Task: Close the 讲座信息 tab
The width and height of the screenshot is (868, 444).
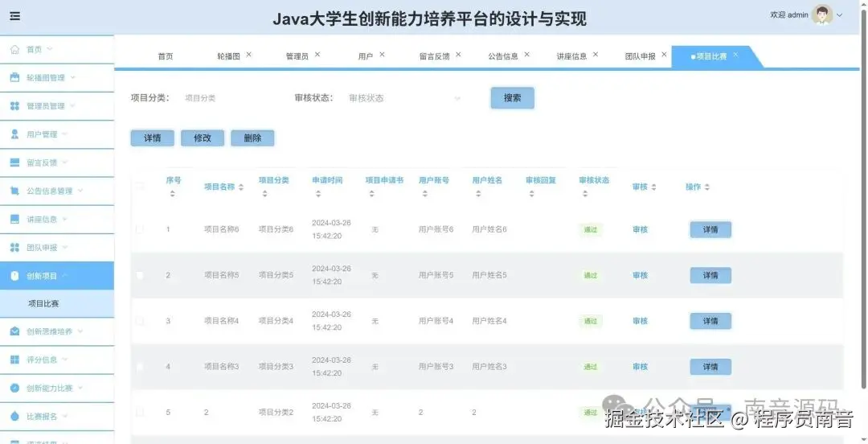Action: 596,55
